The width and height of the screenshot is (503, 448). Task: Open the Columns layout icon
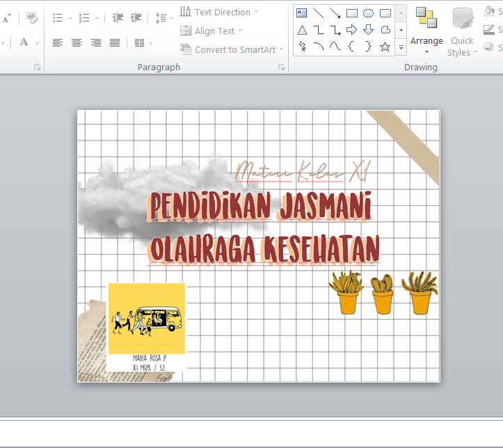(x=140, y=42)
